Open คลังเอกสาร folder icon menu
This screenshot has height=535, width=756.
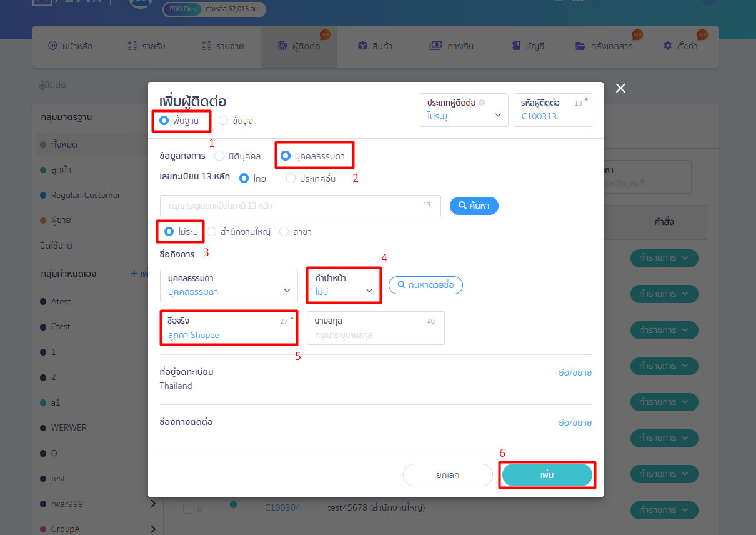point(580,46)
